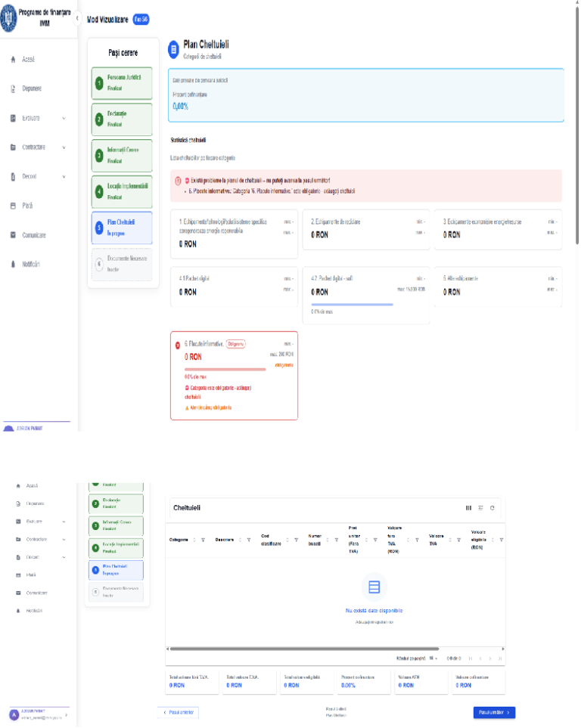Image resolution: width=581 pixels, height=728 pixels.
Task: Click the Programe de finanțare IMM logo
Action: click(x=8, y=19)
